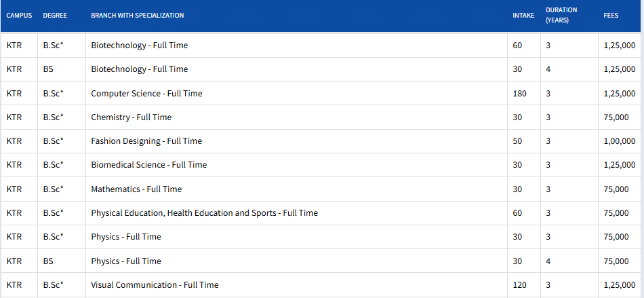Click the B.Sc* degree in Chemistry row

[53, 117]
